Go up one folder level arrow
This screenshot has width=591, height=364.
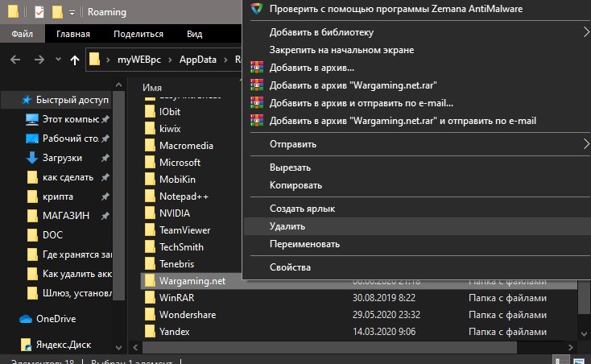(x=75, y=60)
